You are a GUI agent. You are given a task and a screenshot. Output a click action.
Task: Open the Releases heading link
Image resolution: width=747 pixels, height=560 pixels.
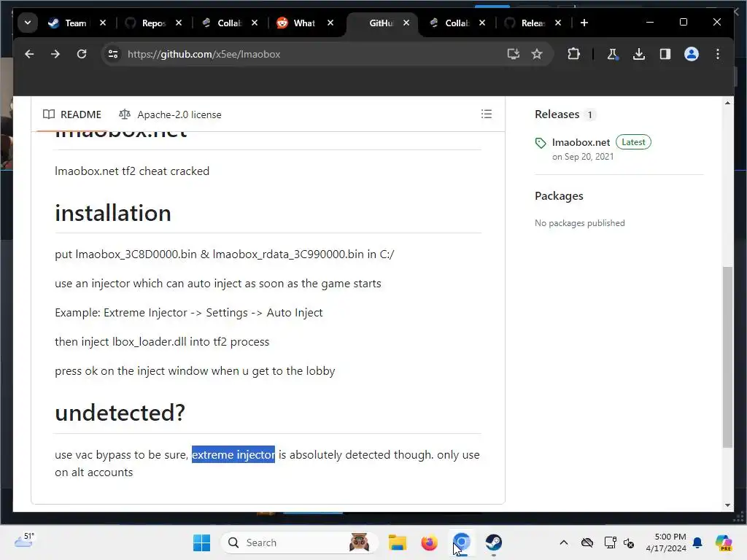point(557,114)
